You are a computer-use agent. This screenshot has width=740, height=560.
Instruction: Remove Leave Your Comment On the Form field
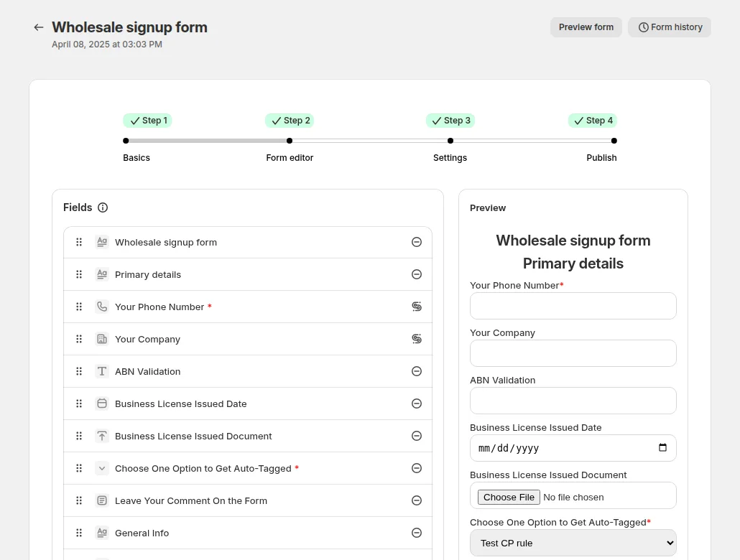click(x=416, y=500)
